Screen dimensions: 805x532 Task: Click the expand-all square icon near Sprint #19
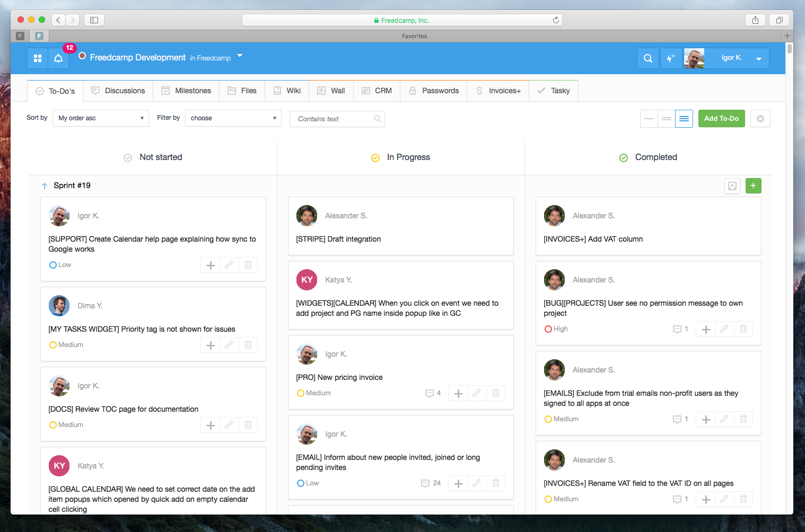(x=732, y=185)
